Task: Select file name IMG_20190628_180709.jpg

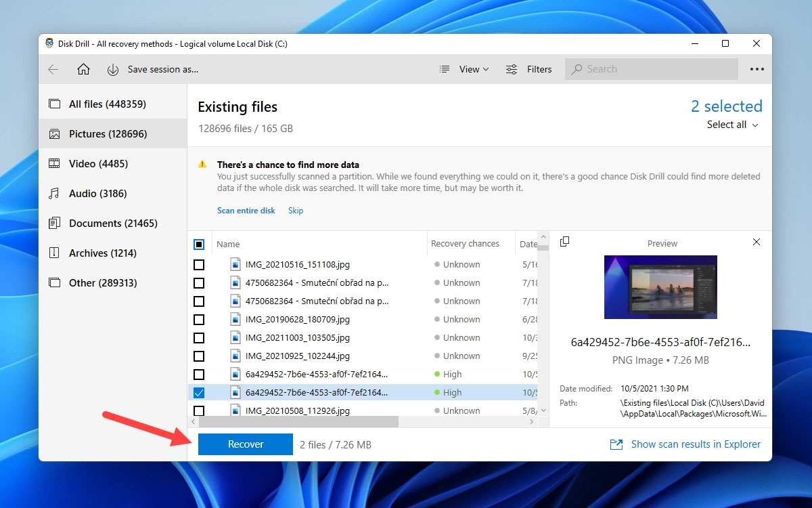Action: 298,320
